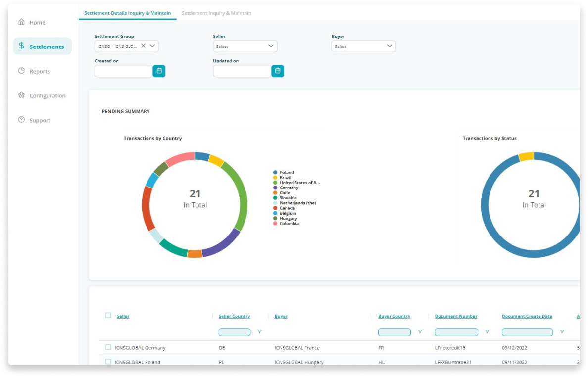588x377 pixels.
Task: Click the Slovakia legend color dot
Action: [275, 198]
